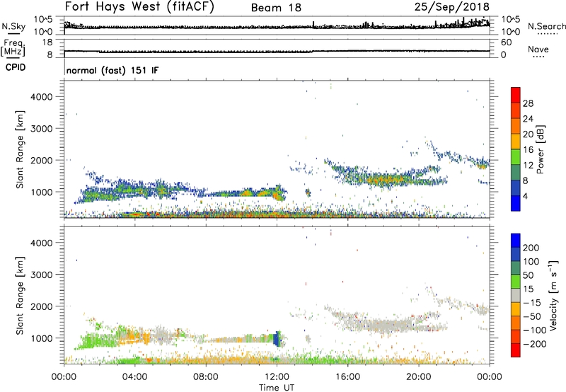Click the '04:00' time tick label
Image resolution: width=566 pixels, height=392 pixels.
pyautogui.click(x=134, y=377)
